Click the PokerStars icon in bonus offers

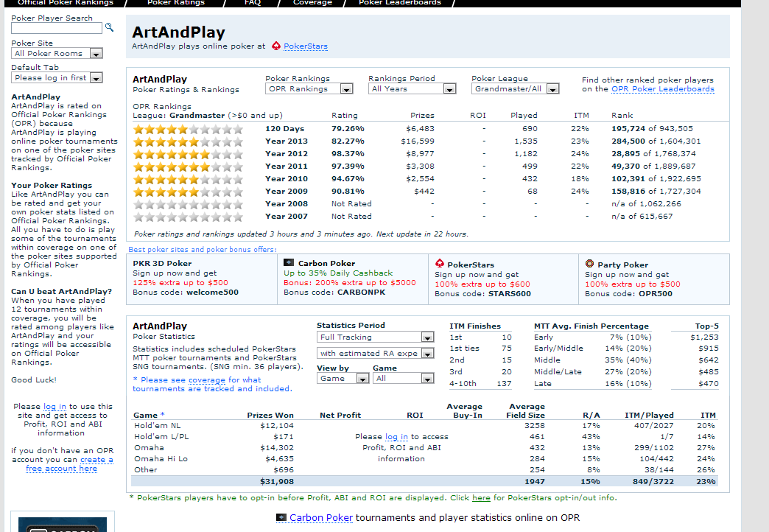pos(440,264)
